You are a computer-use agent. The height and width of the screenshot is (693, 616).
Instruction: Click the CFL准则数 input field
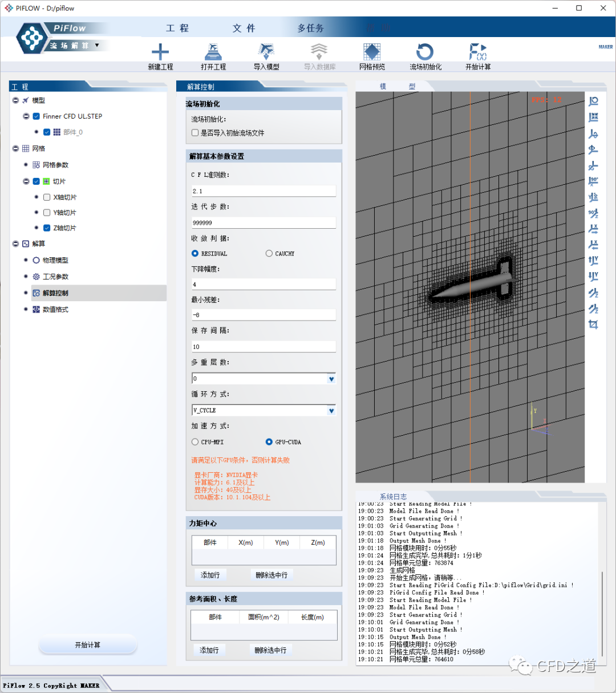click(264, 191)
